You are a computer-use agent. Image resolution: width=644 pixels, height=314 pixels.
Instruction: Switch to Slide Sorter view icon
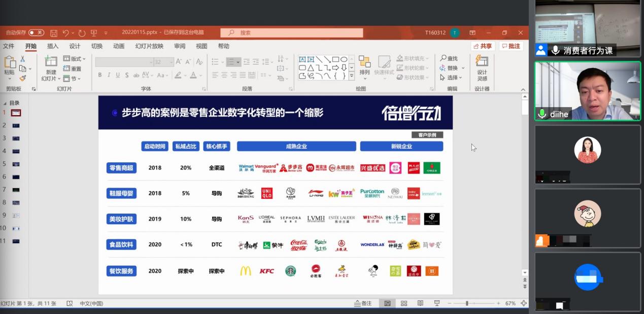pyautogui.click(x=404, y=303)
